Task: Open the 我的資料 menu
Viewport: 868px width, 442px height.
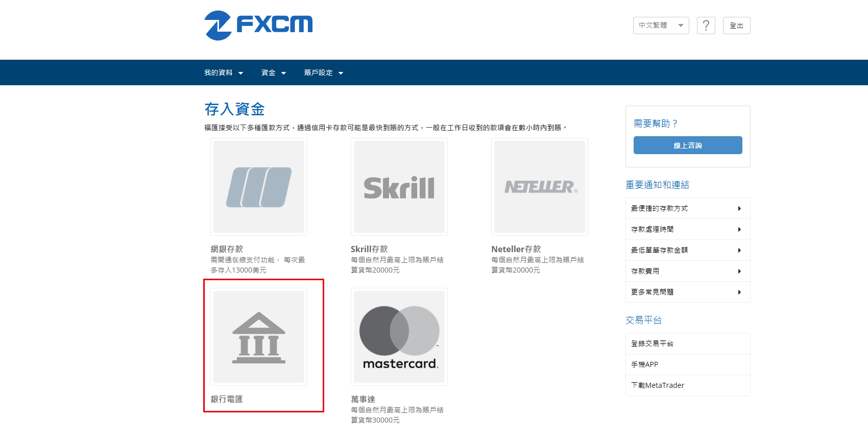Action: (x=224, y=72)
